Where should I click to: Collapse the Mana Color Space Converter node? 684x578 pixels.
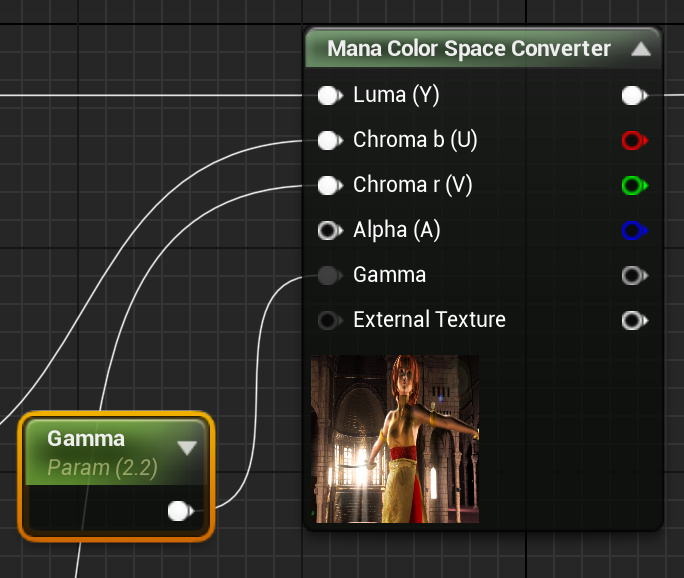click(x=641, y=49)
